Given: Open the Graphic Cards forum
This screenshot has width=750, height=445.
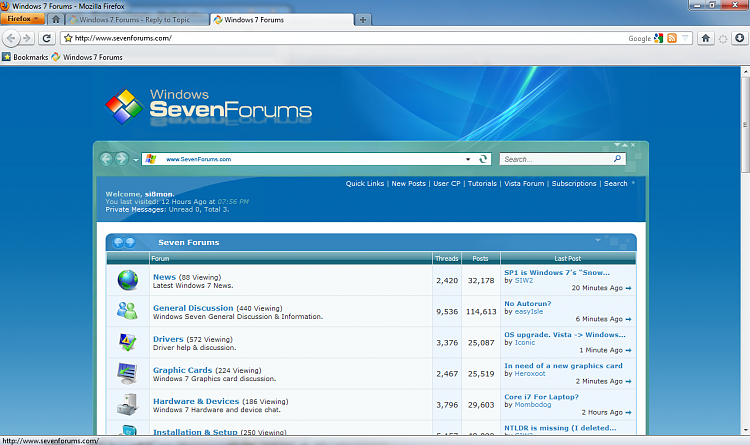Looking at the screenshot, I should pos(182,370).
